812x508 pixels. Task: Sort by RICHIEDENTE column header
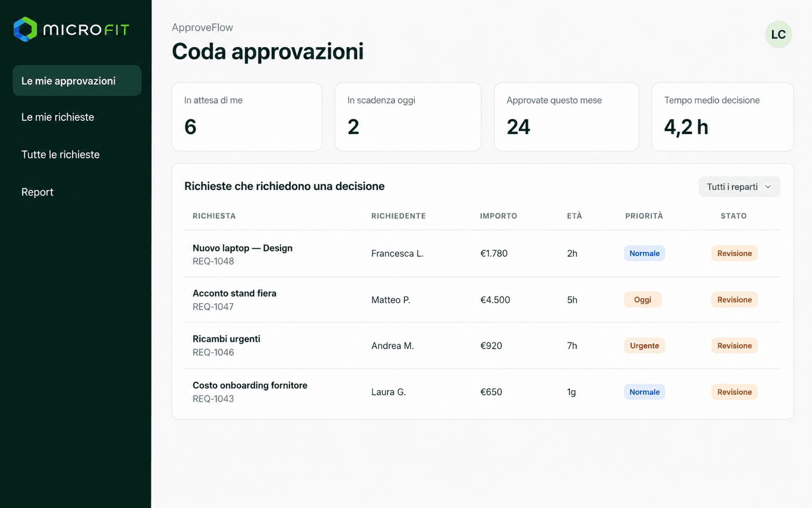point(398,216)
